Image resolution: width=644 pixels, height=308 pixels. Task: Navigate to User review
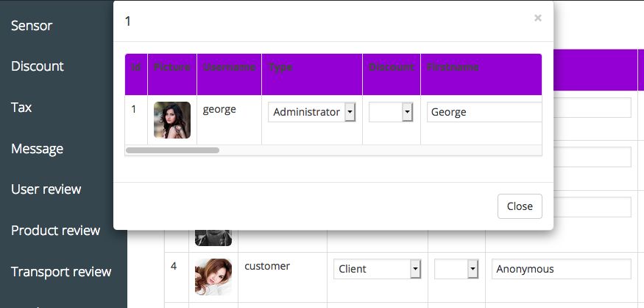46,189
